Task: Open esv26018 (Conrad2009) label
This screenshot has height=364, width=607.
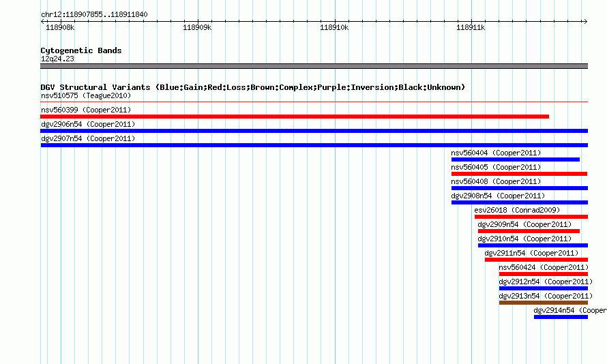Action: 517,210
